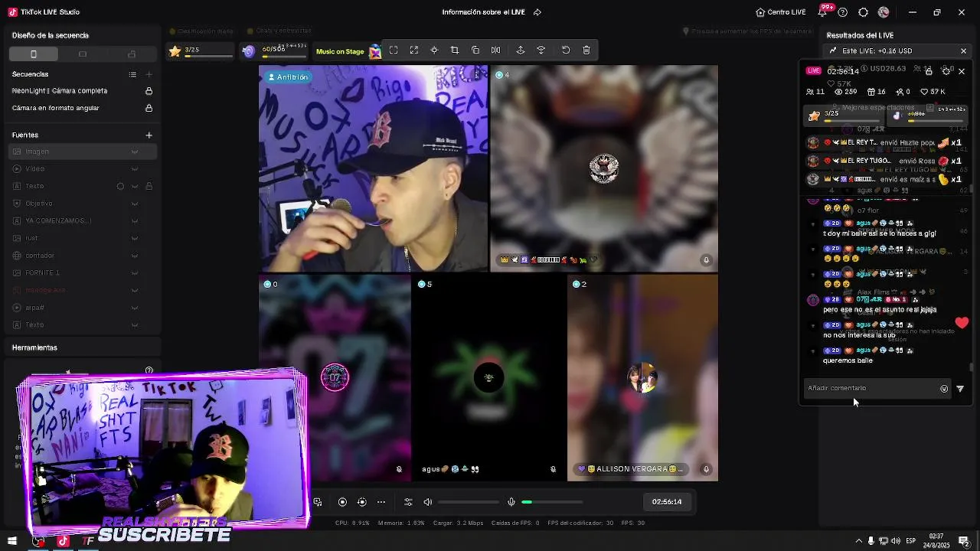Adjust the speaker volume slider

tap(469, 502)
